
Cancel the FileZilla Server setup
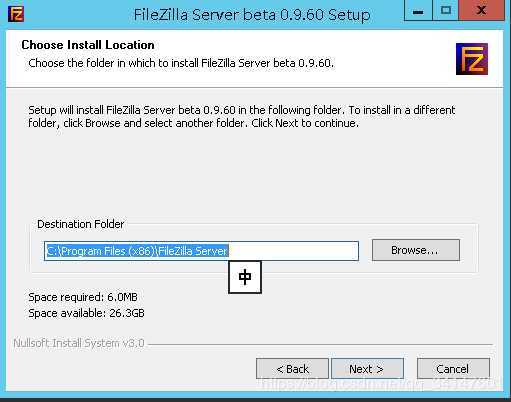tap(453, 369)
